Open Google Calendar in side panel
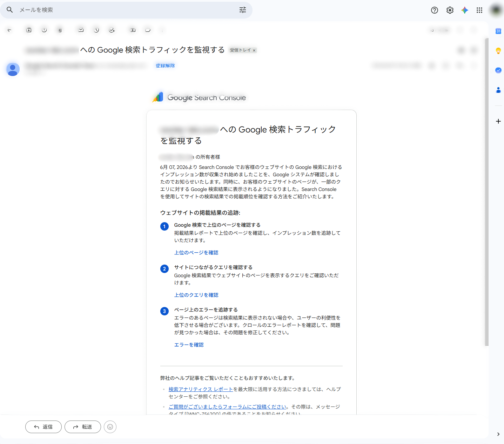 click(x=498, y=31)
